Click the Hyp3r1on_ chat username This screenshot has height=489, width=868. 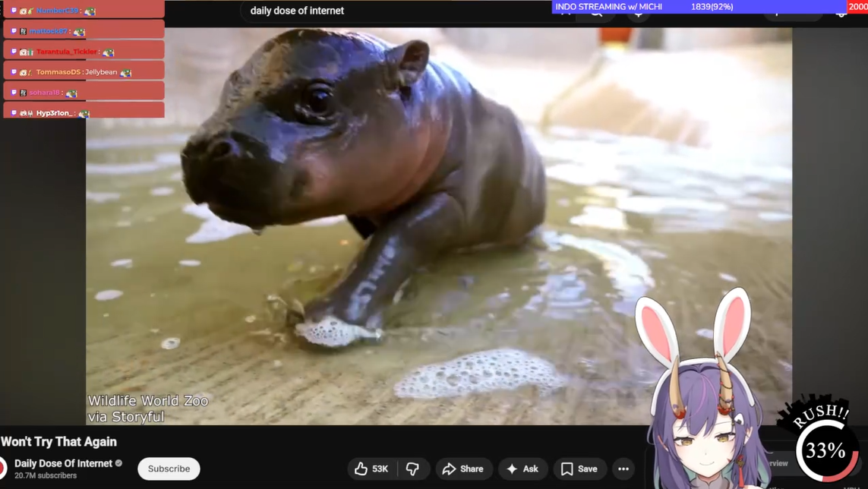click(54, 113)
